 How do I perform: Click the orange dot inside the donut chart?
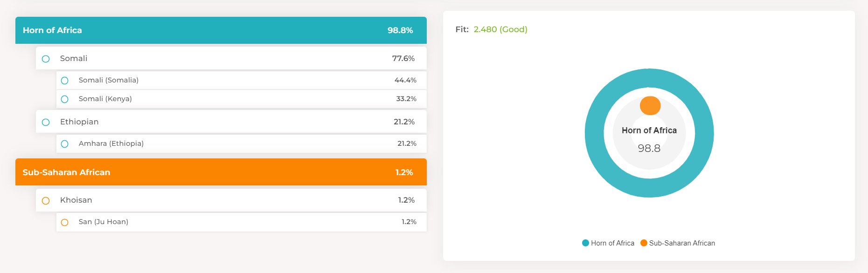650,106
